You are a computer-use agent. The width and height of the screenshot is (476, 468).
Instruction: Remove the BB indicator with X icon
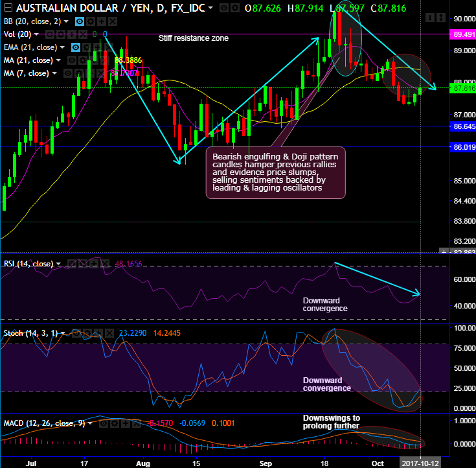click(112, 21)
